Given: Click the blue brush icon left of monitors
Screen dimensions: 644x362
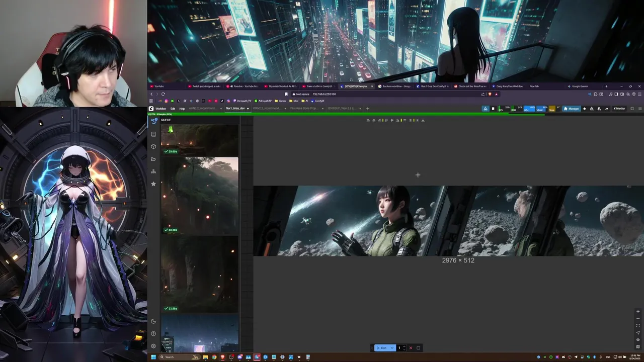Looking at the screenshot, I should click(x=486, y=109).
